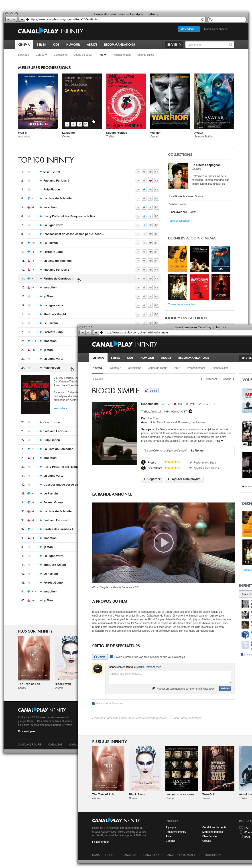Viewport: 252px width, 868px height.
Task: Select KIDS tab in Top 100 window
Action: coord(56,45)
